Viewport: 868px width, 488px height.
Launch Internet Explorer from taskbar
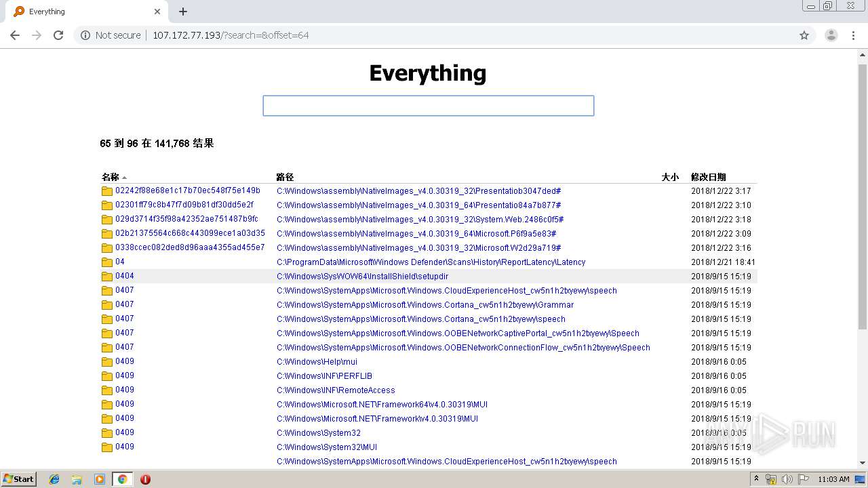coord(54,479)
